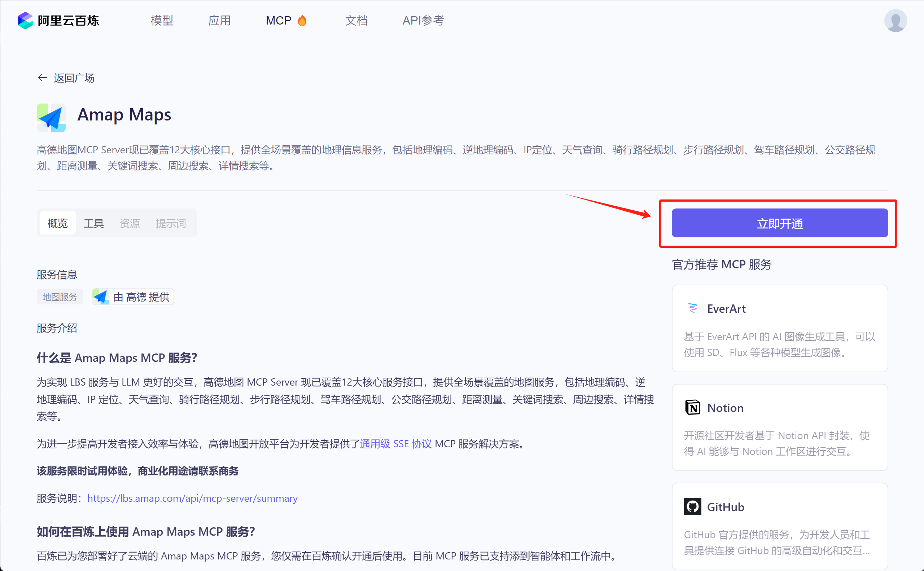Select the 提示词 tab
Image resolution: width=924 pixels, height=571 pixels.
pyautogui.click(x=171, y=223)
